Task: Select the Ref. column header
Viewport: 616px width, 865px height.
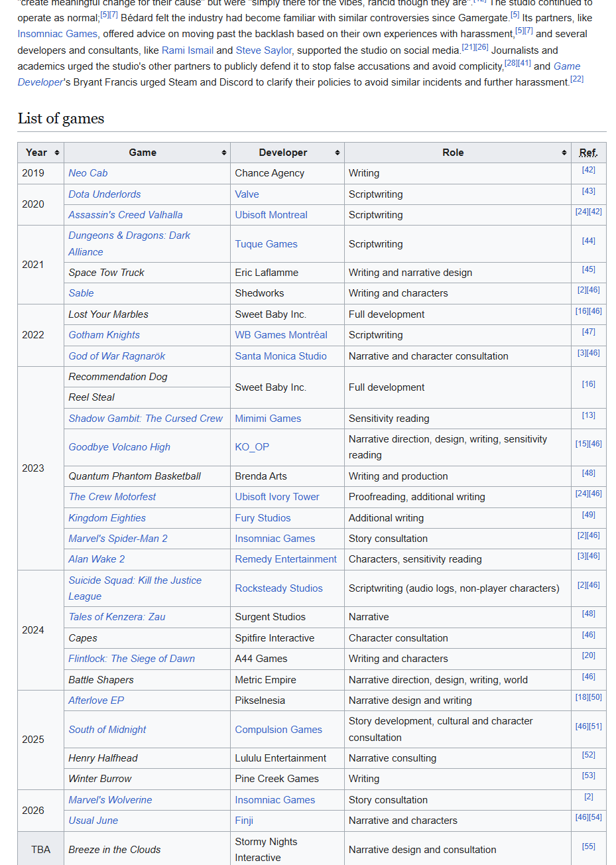Action: 588,153
